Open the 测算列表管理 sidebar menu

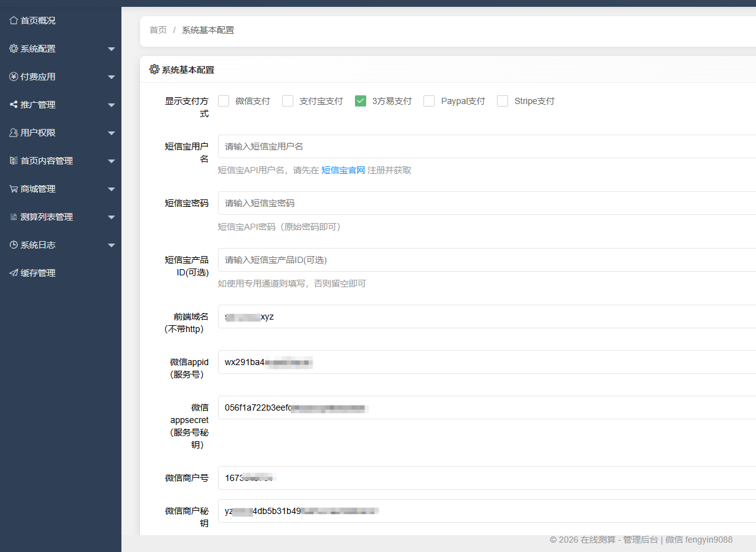click(60, 217)
